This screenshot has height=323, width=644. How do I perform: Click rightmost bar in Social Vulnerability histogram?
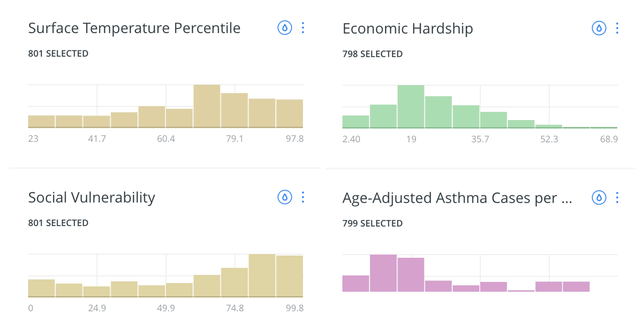click(x=290, y=276)
